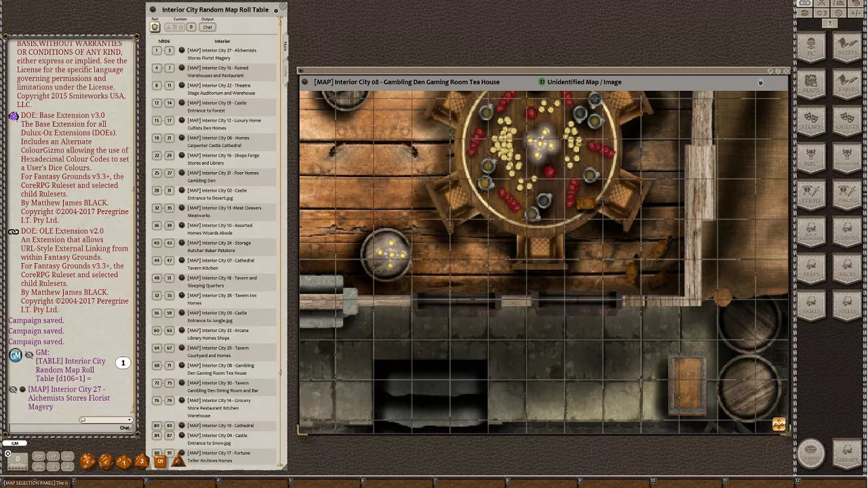Open the NPC sidebar button
Viewport: 868px width, 488px height.
point(811,159)
